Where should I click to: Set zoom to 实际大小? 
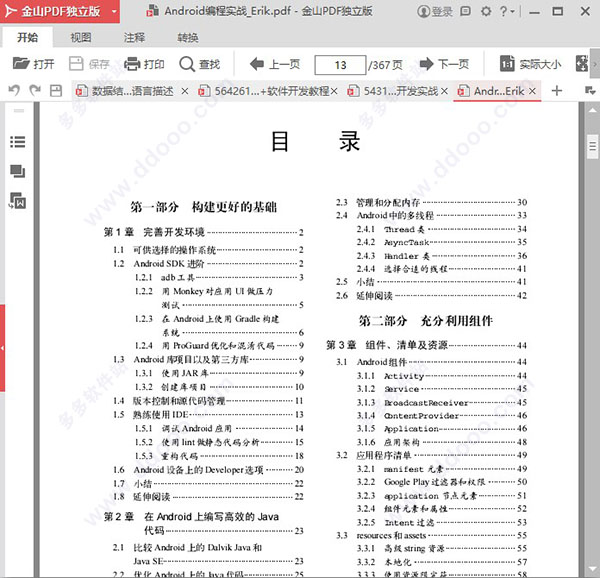click(x=530, y=64)
